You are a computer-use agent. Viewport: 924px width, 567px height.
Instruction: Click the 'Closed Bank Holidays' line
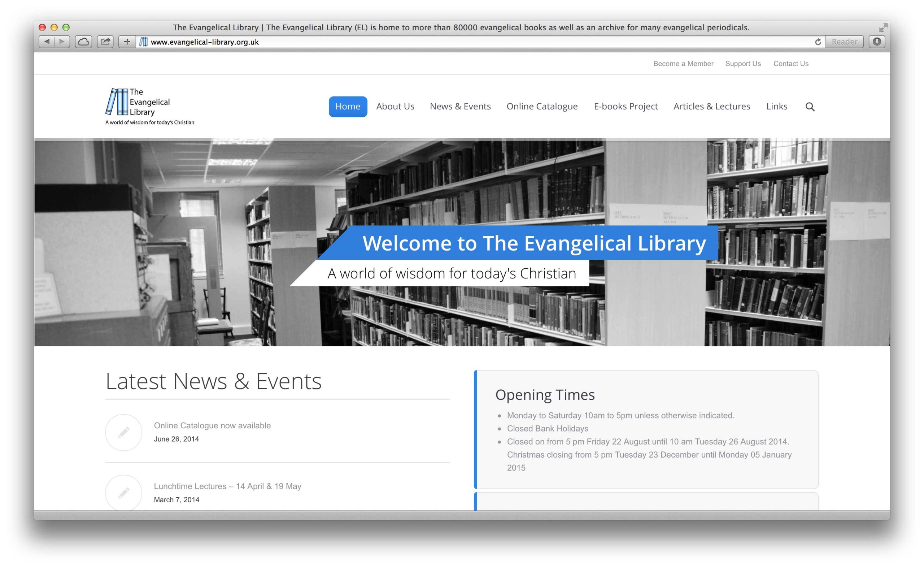548,429
